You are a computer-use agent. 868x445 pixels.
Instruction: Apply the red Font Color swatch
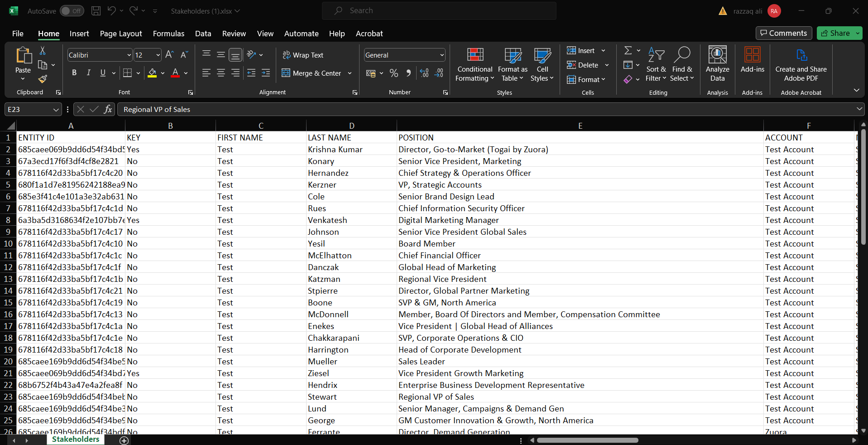pyautogui.click(x=175, y=73)
